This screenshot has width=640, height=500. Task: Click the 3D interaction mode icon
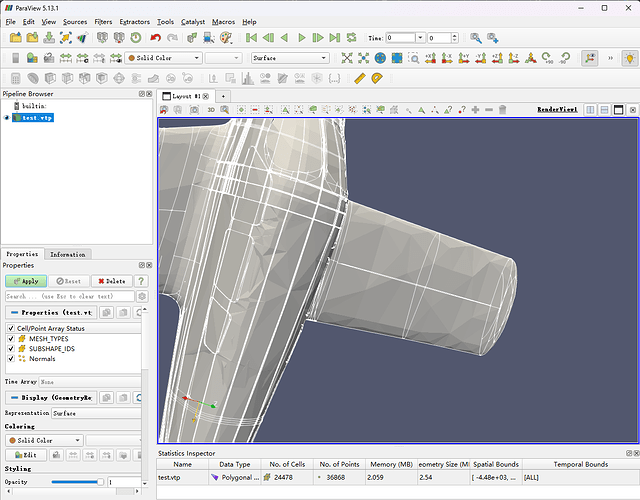(x=211, y=109)
